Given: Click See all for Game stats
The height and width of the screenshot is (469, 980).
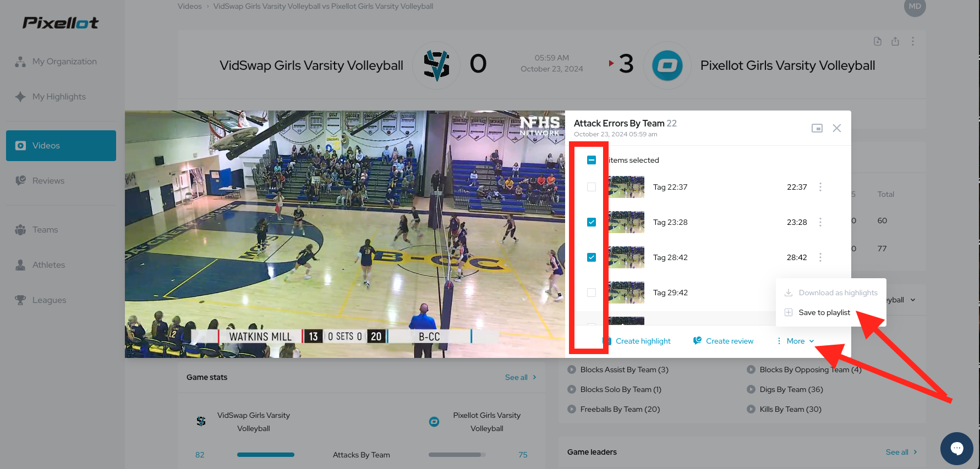Looking at the screenshot, I should [521, 377].
